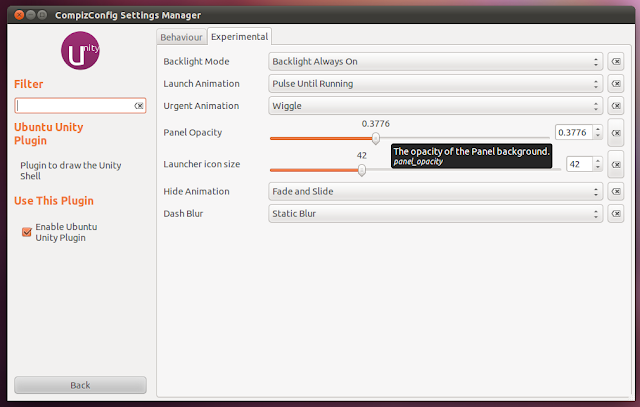Image resolution: width=640 pixels, height=407 pixels.
Task: Click the Use This Plugin heading
Action: pos(54,201)
